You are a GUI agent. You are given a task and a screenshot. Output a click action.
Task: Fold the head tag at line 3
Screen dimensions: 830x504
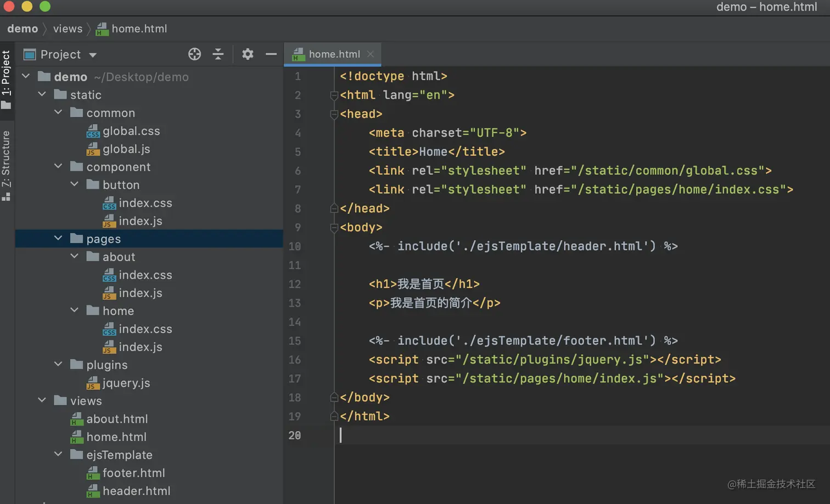[334, 114]
